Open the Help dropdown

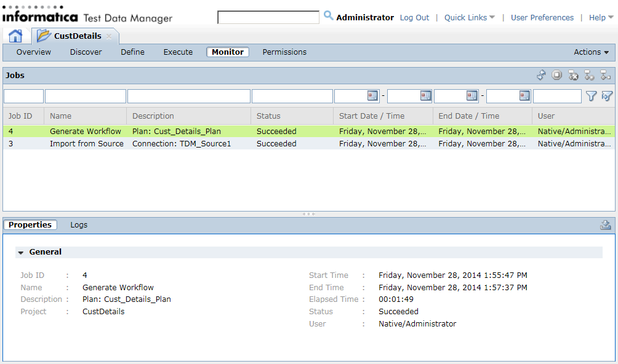[601, 18]
